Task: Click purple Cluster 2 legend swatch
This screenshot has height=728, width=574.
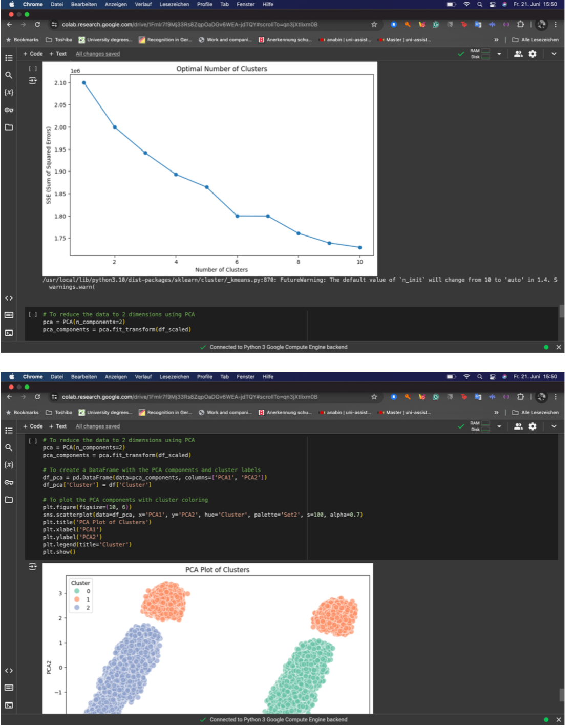Action: (77, 608)
